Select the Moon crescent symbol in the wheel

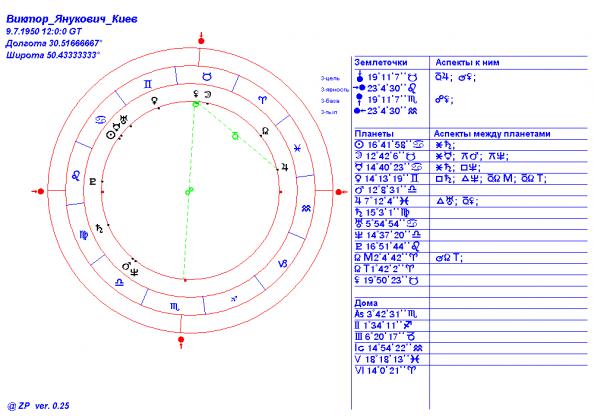(208, 95)
